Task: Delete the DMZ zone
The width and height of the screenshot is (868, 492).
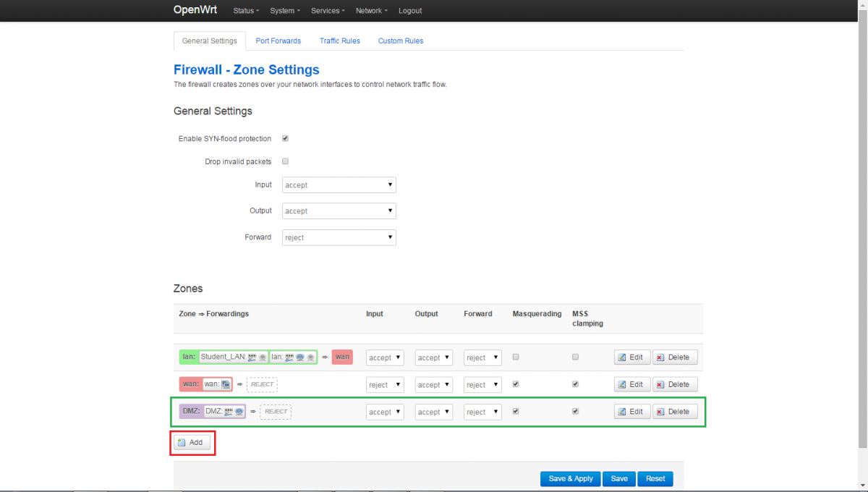Action: click(x=675, y=412)
